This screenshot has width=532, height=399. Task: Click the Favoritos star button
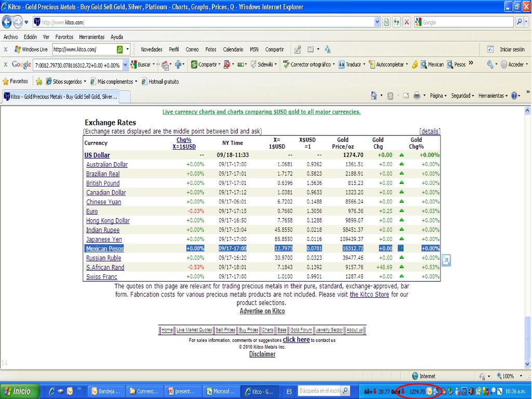15,82
